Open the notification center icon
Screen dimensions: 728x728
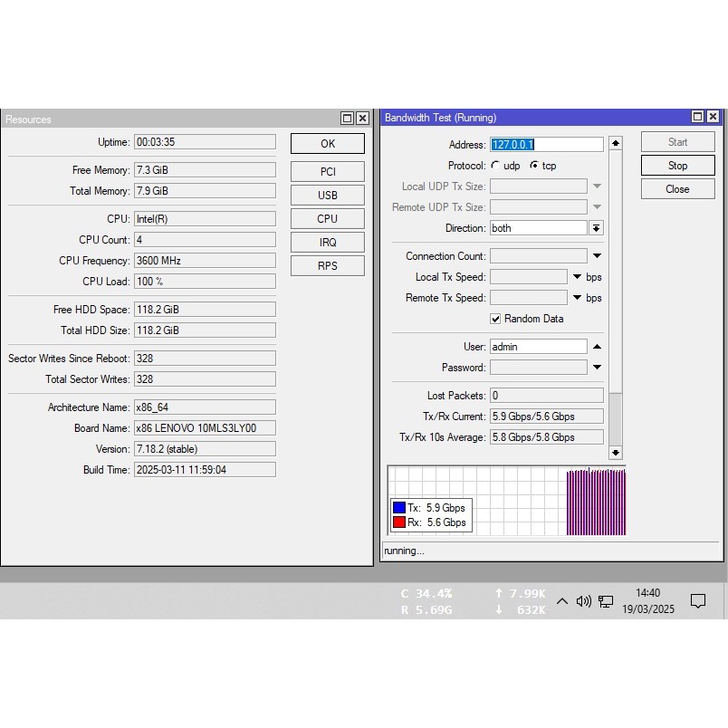698,601
